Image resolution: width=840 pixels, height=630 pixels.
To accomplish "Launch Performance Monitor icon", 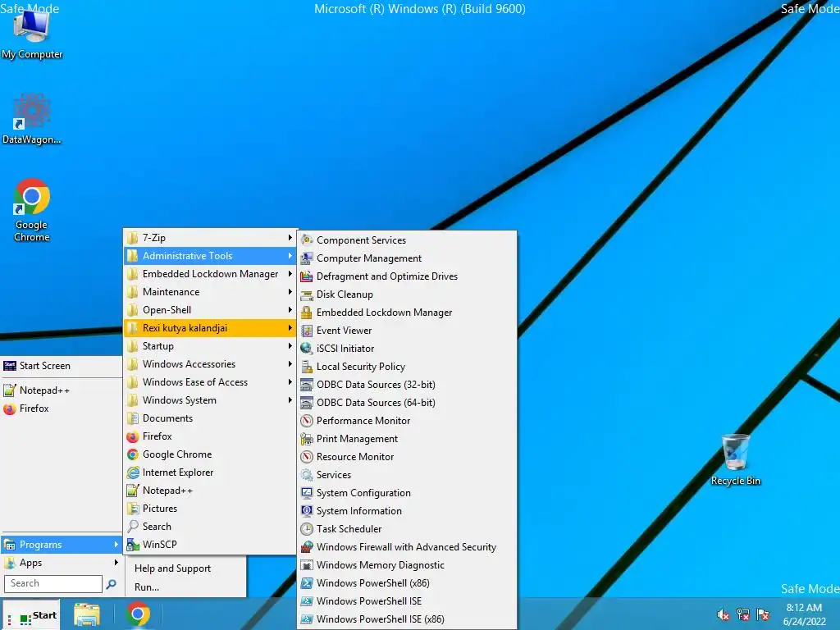I will coord(307,421).
